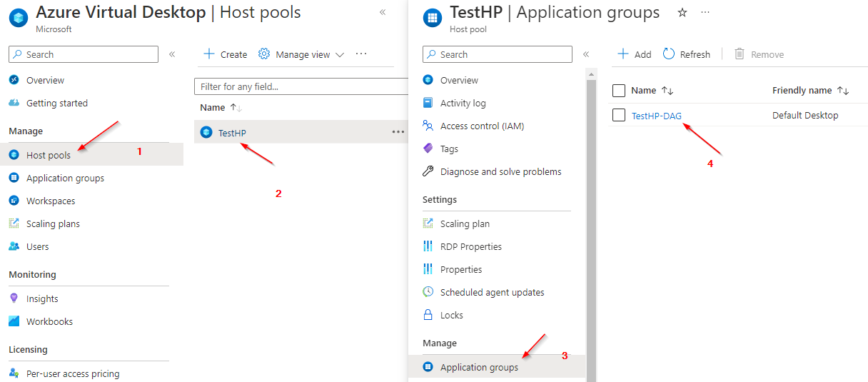Click the Application groups icon in TestHP menu
The image size is (868, 382).
(428, 367)
